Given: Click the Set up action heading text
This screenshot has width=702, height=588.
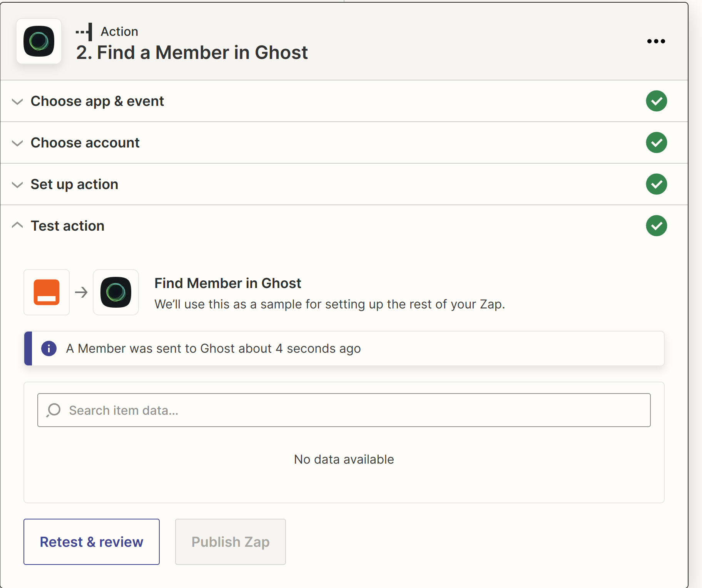Looking at the screenshot, I should coord(74,184).
